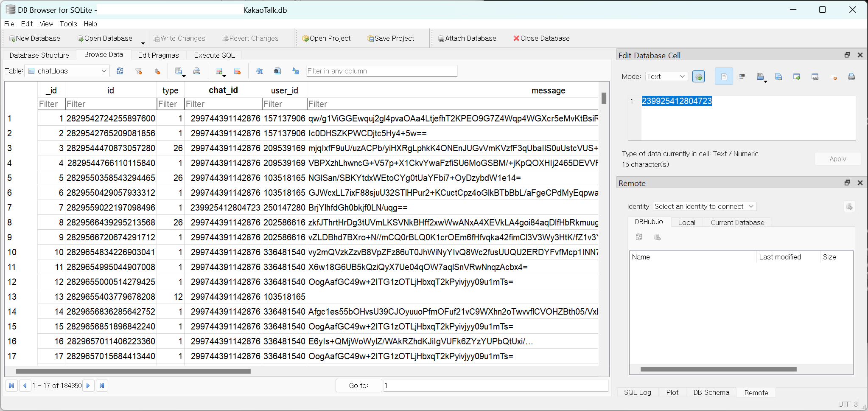The width and height of the screenshot is (868, 411).
Task: Open the Edit menu
Action: click(27, 24)
